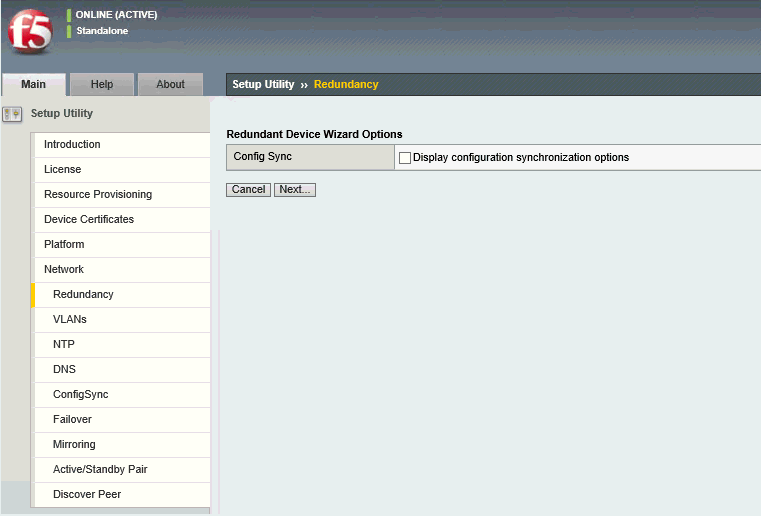The image size is (761, 516).
Task: Open the License setup step
Action: [x=62, y=170]
